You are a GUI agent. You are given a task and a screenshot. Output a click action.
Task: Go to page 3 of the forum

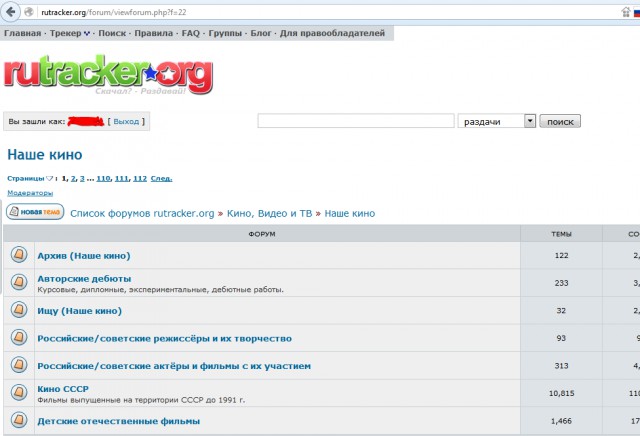(82, 178)
